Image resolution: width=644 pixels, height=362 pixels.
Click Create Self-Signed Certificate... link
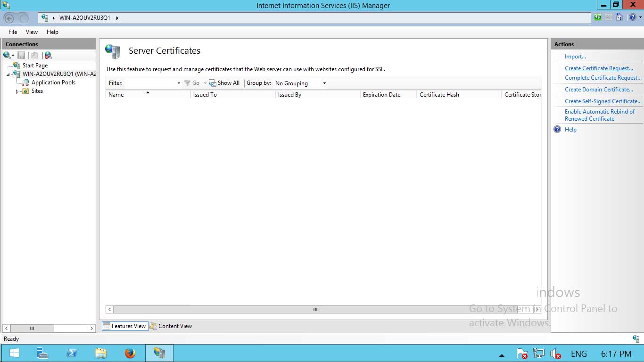603,101
